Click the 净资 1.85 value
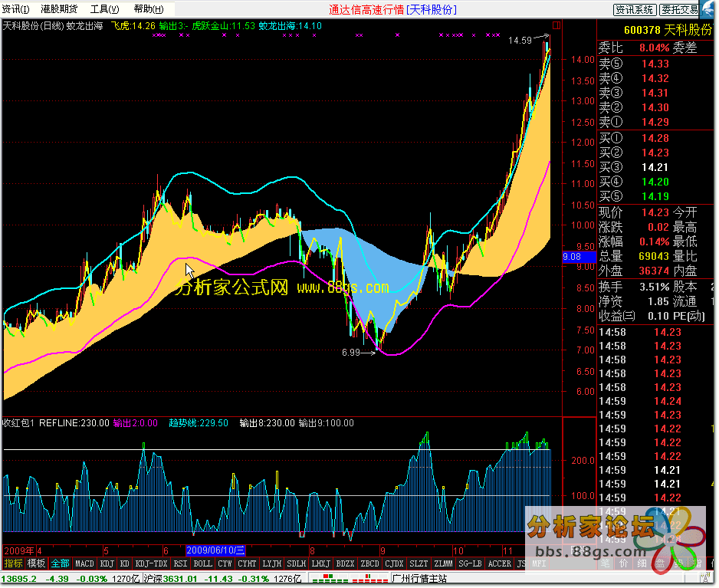 click(658, 302)
